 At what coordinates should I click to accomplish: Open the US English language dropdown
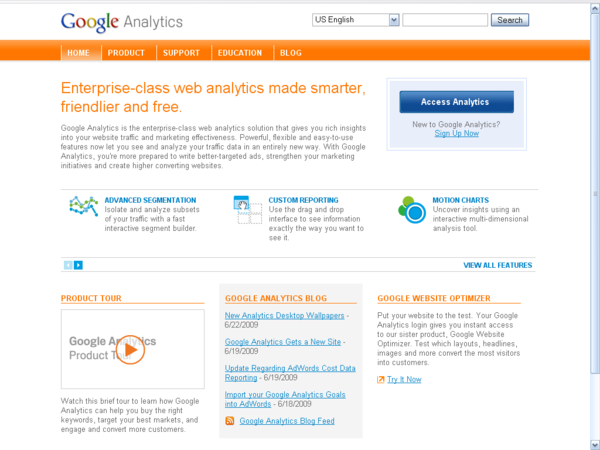tap(355, 20)
